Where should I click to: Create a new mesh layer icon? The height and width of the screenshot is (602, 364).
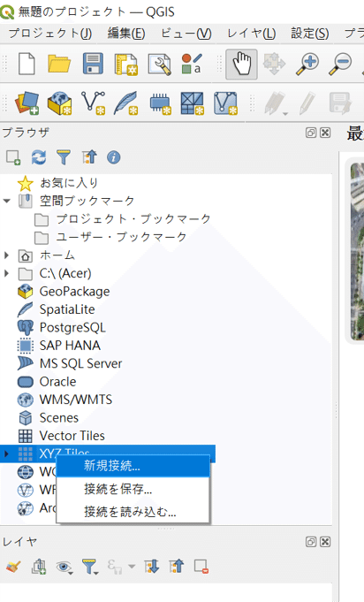(x=193, y=103)
